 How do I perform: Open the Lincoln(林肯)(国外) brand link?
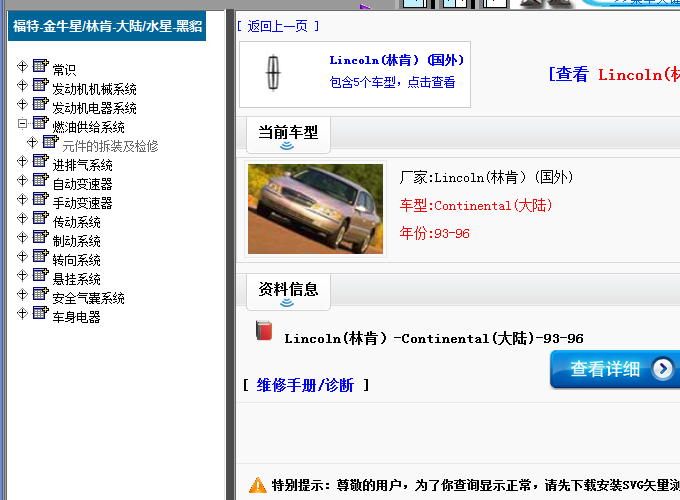[396, 60]
